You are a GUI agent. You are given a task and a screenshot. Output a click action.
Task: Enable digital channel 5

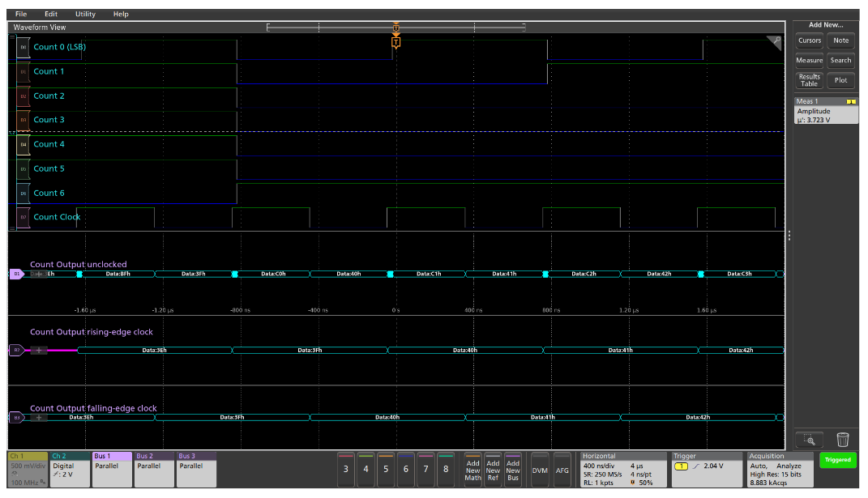tap(386, 470)
